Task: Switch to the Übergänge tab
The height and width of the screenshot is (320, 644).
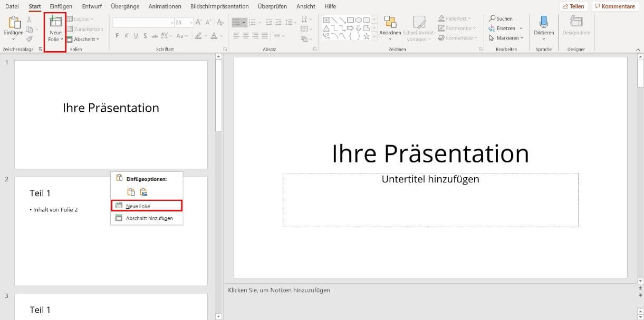Action: coord(126,6)
